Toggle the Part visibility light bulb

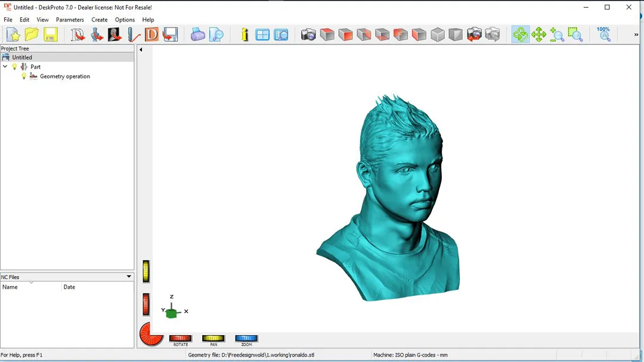[x=15, y=67]
